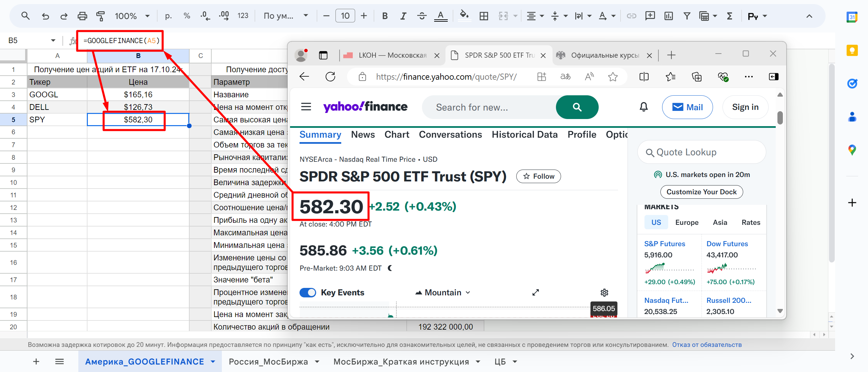Open horizontal align dropdown
The width and height of the screenshot is (868, 372).
(x=535, y=16)
